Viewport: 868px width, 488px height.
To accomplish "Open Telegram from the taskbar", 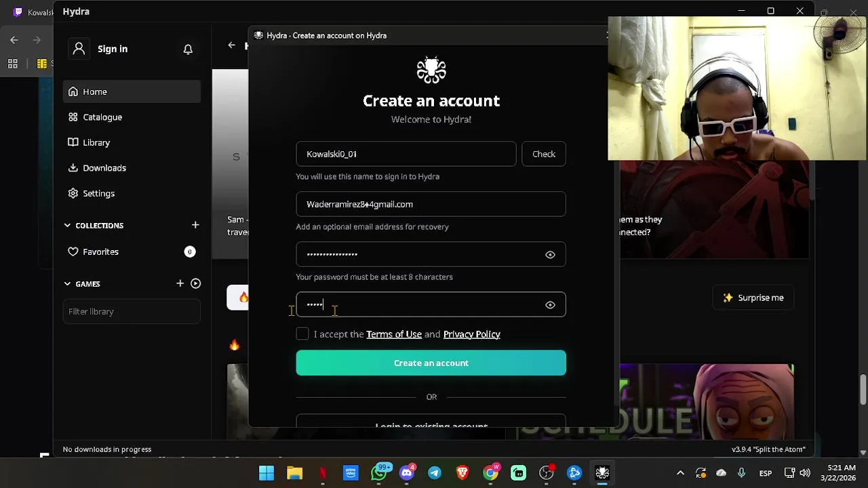I will [435, 473].
